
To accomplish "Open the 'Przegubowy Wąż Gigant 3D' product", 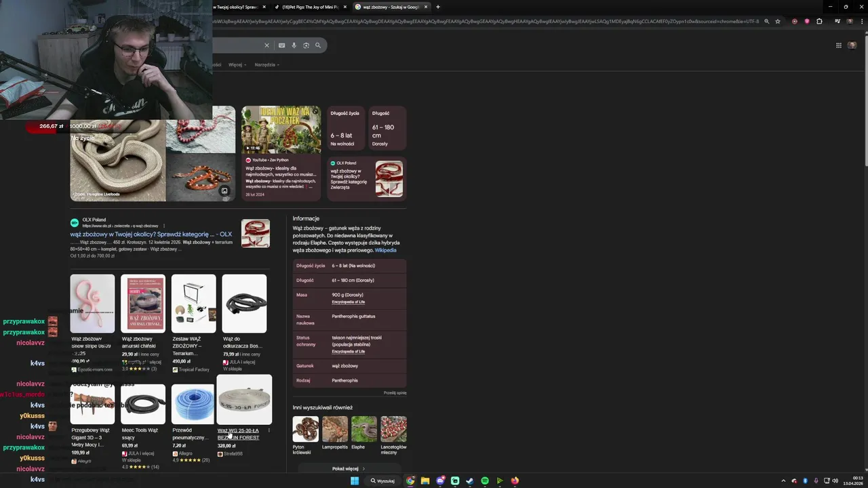I will [x=92, y=425].
